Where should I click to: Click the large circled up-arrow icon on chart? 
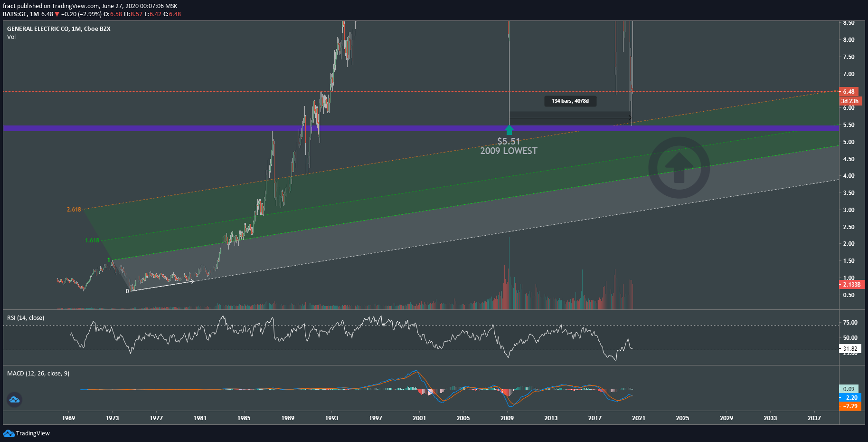pyautogui.click(x=679, y=167)
